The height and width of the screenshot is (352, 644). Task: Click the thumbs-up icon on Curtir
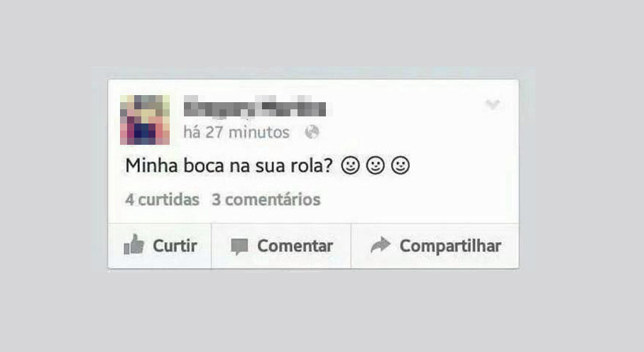tap(134, 245)
